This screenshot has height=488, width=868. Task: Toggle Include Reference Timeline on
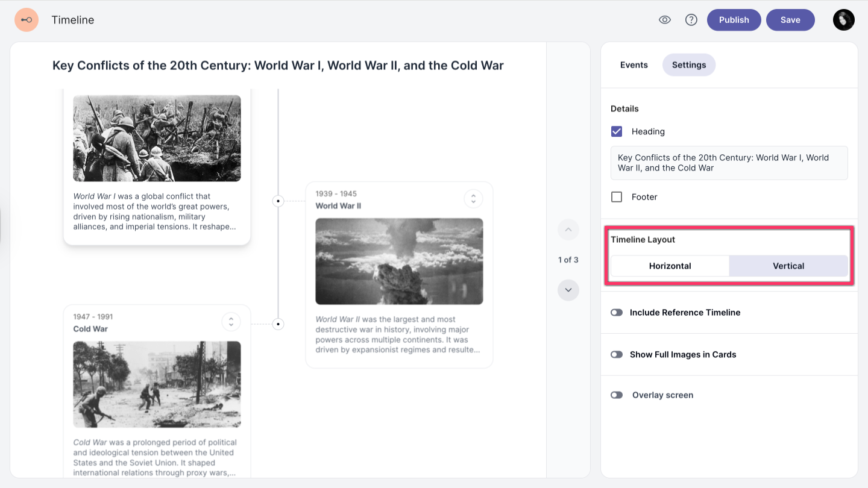[x=617, y=313]
